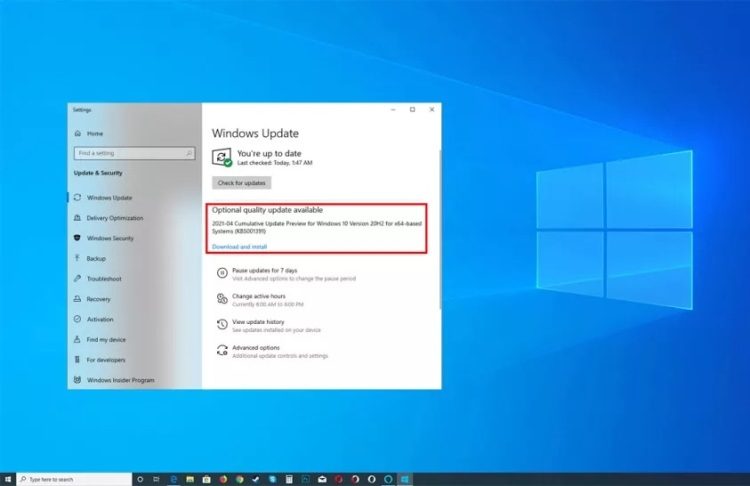Open the Find my device page
This screenshot has width=750, height=486.
click(106, 340)
